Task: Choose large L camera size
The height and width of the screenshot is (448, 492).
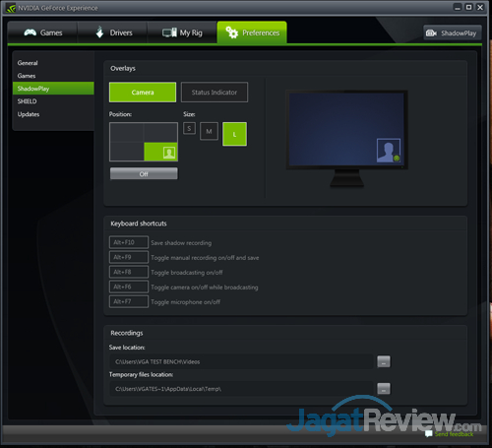Action: (x=234, y=134)
